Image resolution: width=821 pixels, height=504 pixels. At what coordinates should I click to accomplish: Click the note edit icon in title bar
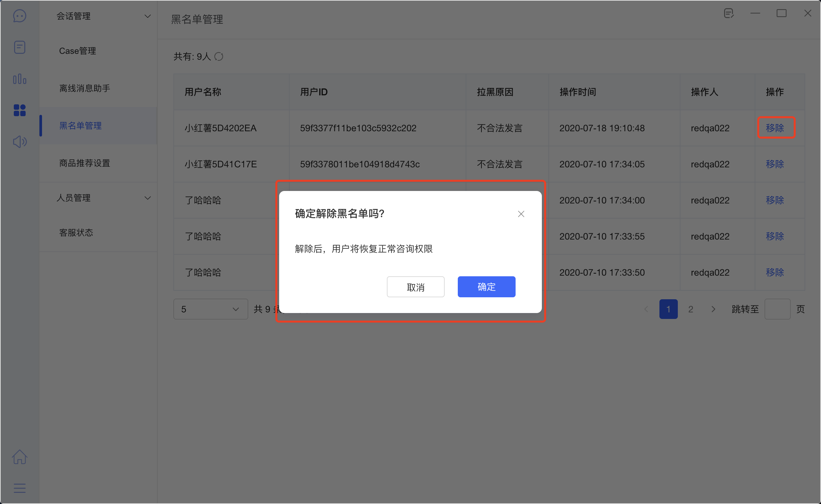point(729,13)
